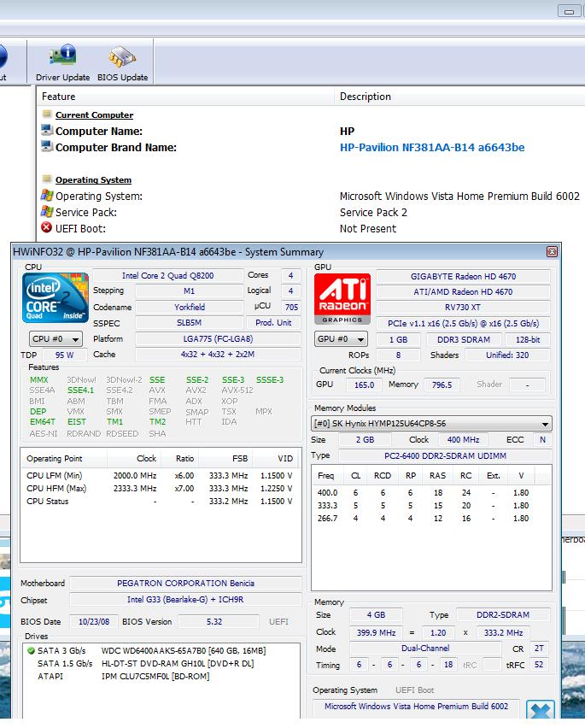Close the System Summary window
585x728 pixels.
click(552, 252)
